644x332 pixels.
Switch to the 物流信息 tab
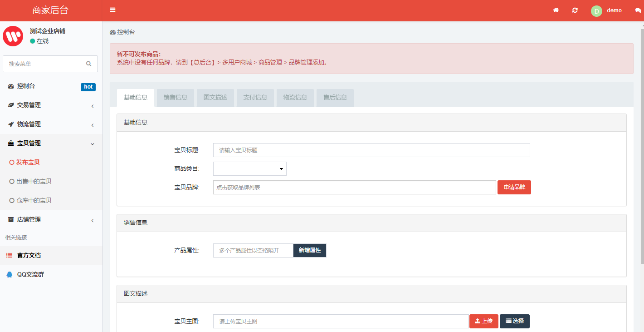[x=295, y=98]
